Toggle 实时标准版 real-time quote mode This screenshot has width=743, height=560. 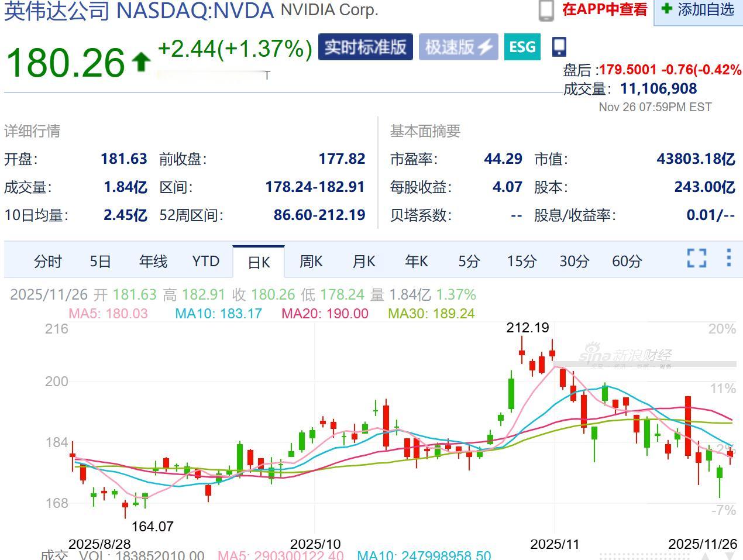click(x=365, y=47)
